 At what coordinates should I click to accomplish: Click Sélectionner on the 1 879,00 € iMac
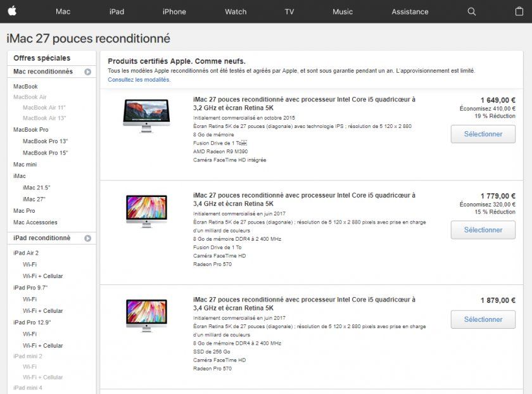pyautogui.click(x=483, y=319)
